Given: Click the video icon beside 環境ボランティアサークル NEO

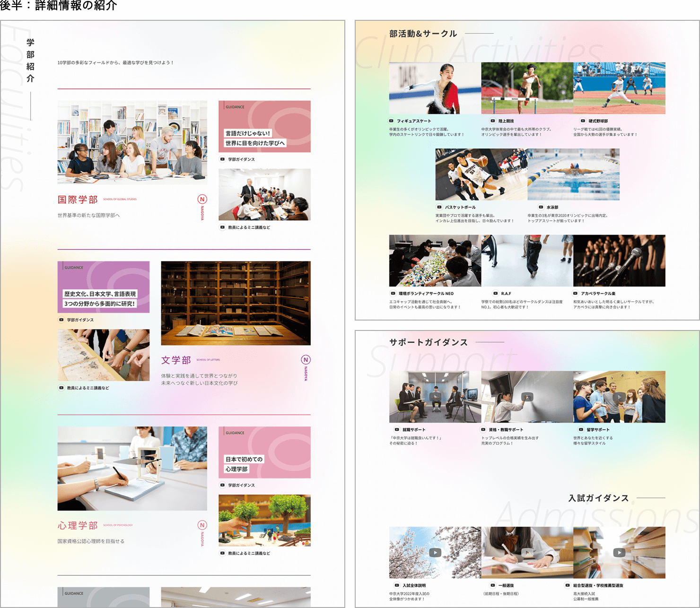Looking at the screenshot, I should [393, 294].
